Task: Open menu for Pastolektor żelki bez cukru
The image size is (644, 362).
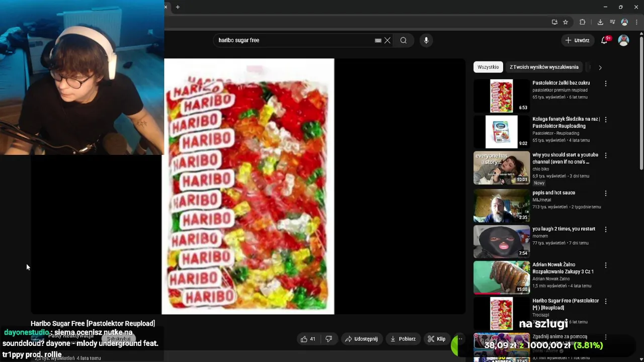Action: pos(606,83)
